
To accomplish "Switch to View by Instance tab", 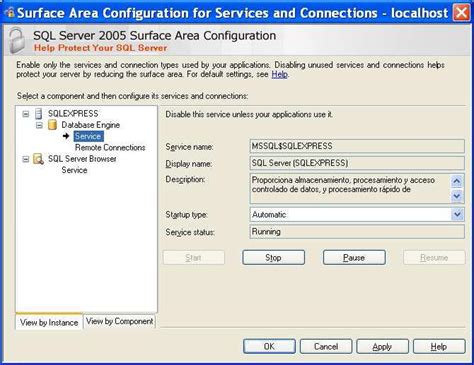I will pos(49,322).
